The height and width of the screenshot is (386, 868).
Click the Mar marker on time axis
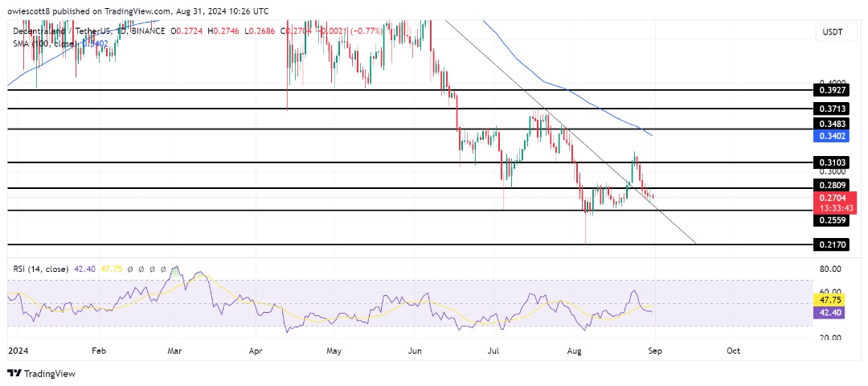pyautogui.click(x=176, y=351)
